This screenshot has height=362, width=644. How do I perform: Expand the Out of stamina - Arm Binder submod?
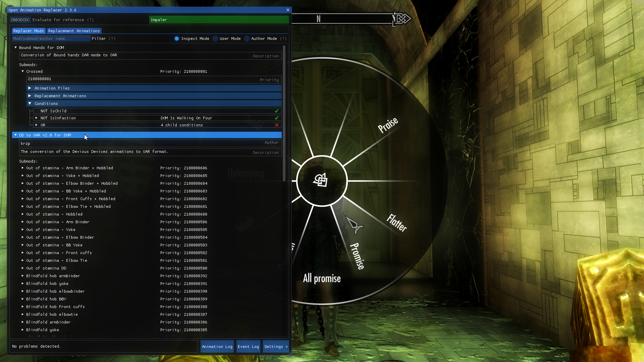22,222
